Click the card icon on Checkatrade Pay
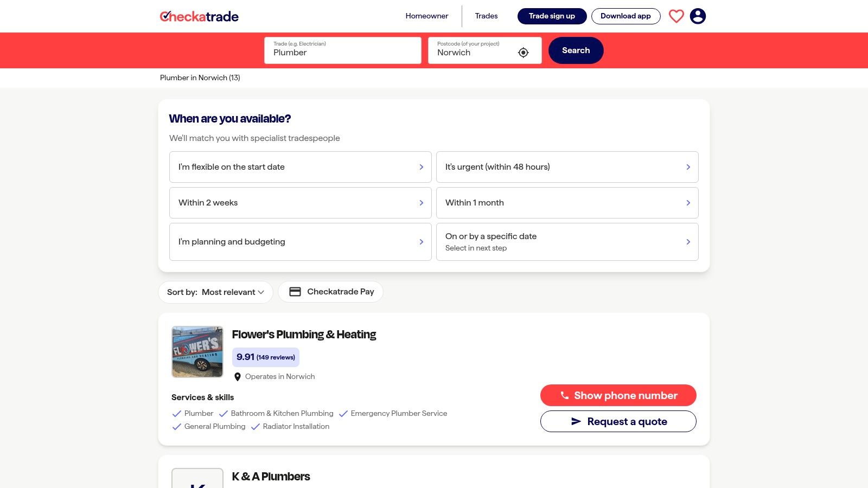This screenshot has height=488, width=868. pyautogui.click(x=295, y=291)
